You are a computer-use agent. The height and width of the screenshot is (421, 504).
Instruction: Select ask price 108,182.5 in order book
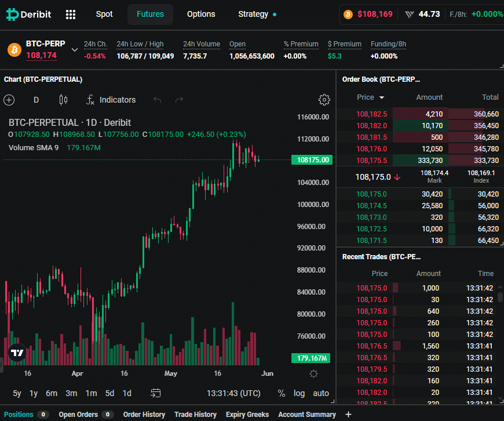click(371, 114)
